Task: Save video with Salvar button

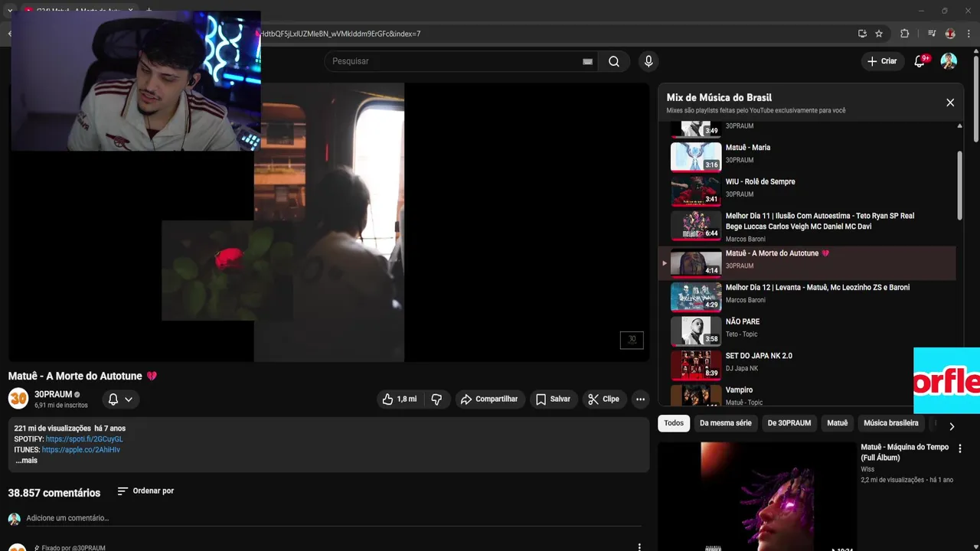Action: [x=553, y=399]
